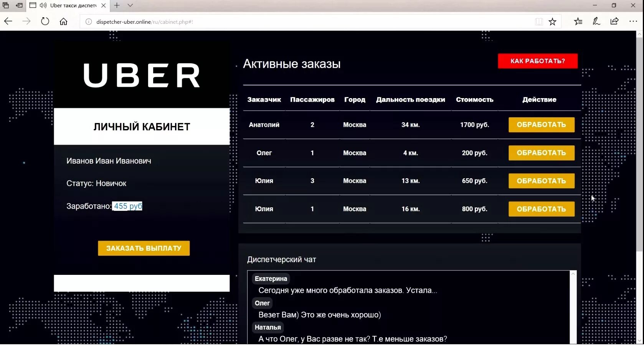Screen dimensions: 644x345
Task: Open the browser Home page
Action: coord(64,21)
